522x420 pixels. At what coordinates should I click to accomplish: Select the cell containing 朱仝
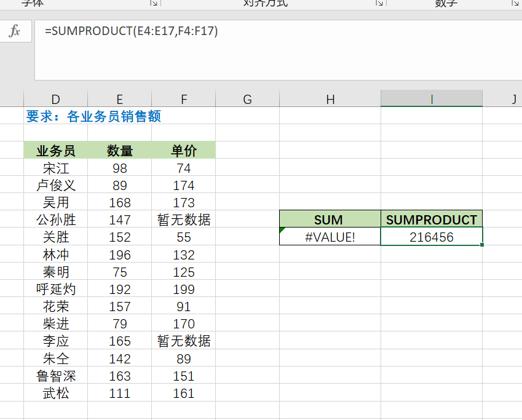click(x=55, y=359)
